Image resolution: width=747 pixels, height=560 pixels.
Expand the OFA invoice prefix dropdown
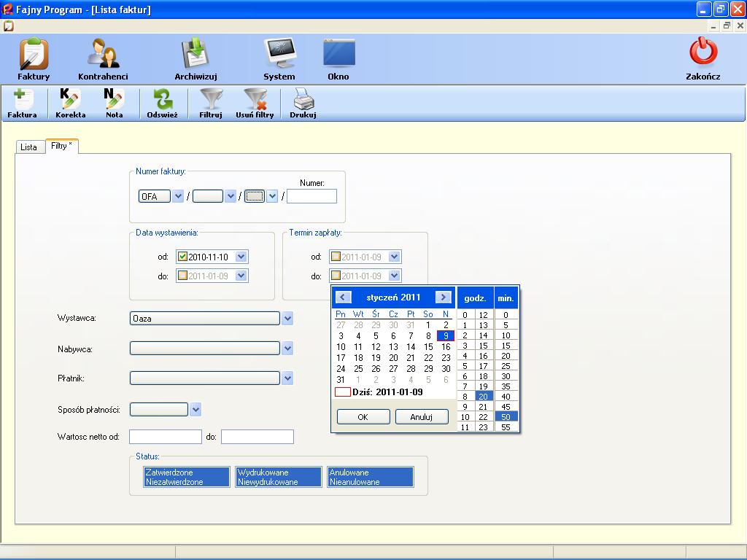(x=178, y=196)
